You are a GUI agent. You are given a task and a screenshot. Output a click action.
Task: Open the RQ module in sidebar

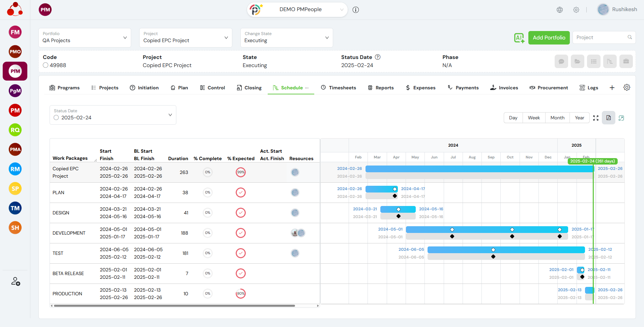point(15,130)
